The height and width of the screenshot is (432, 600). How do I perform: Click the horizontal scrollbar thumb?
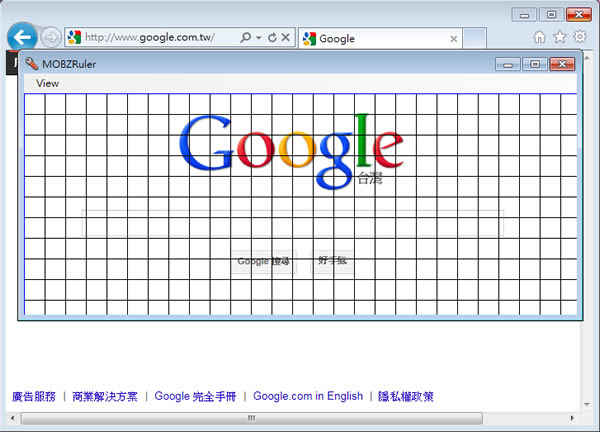click(265, 418)
